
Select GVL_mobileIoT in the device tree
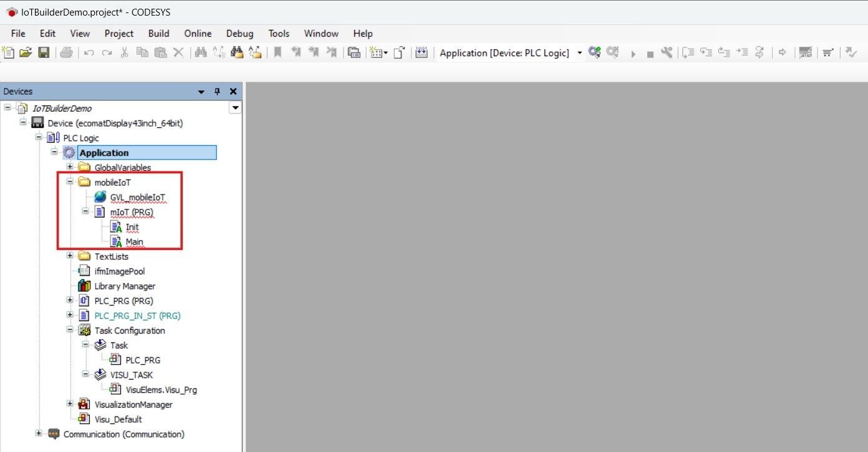pyautogui.click(x=138, y=197)
